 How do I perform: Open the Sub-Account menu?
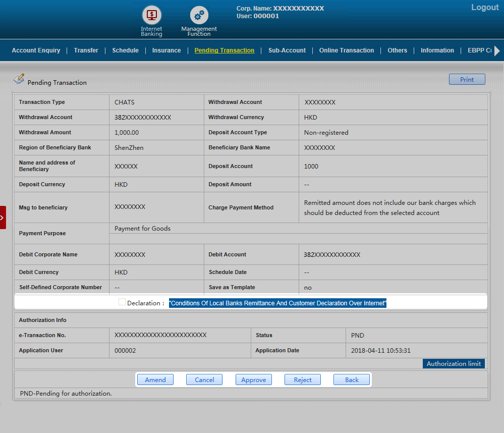(x=287, y=50)
